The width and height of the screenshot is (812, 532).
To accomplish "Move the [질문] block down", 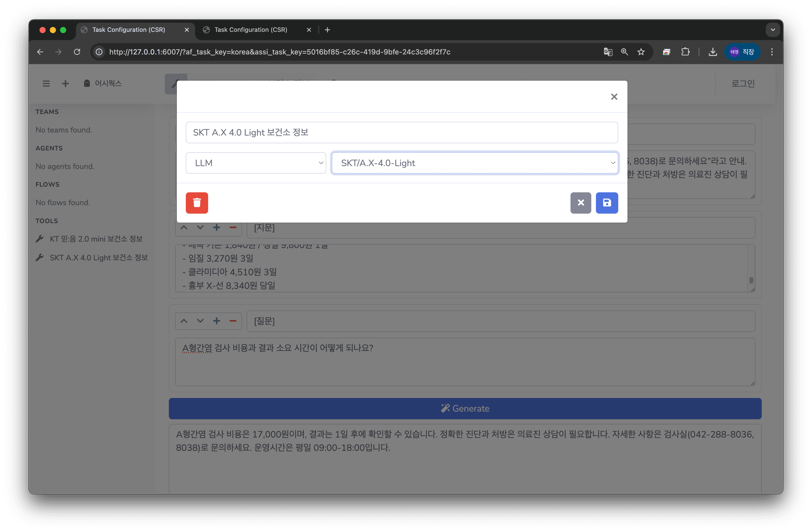I will pyautogui.click(x=200, y=321).
